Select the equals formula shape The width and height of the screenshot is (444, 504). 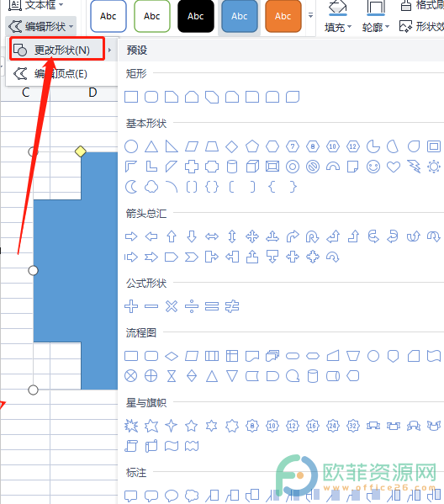click(212, 306)
